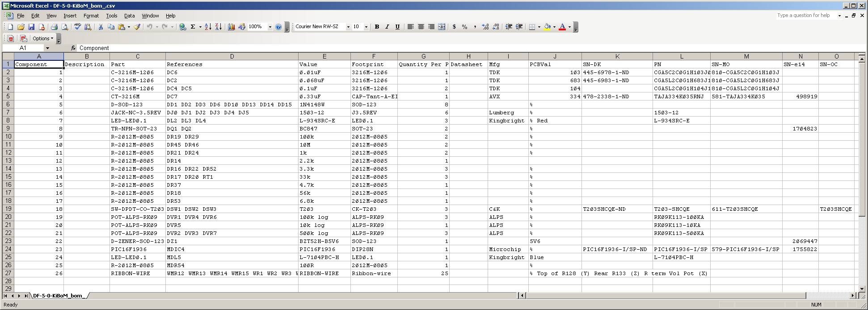Save the workbook with the floppy icon
The height and width of the screenshot is (310, 868).
click(x=31, y=27)
